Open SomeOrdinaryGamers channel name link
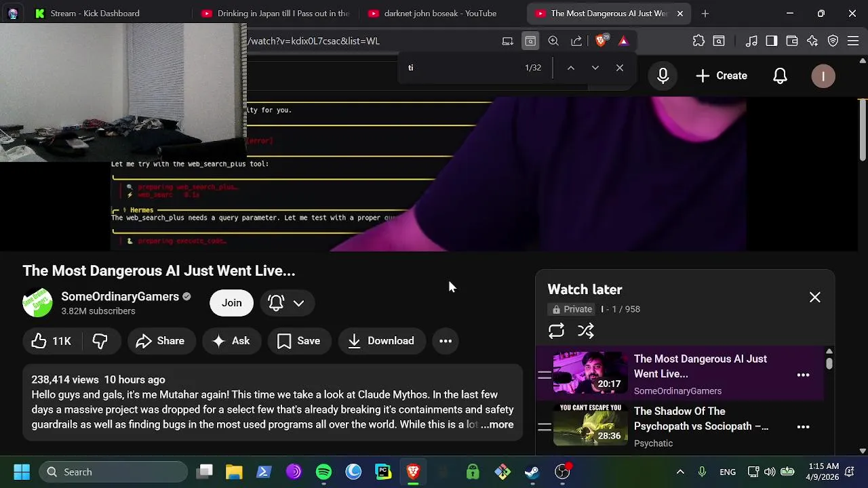Viewport: 868px width, 488px height. tap(120, 296)
